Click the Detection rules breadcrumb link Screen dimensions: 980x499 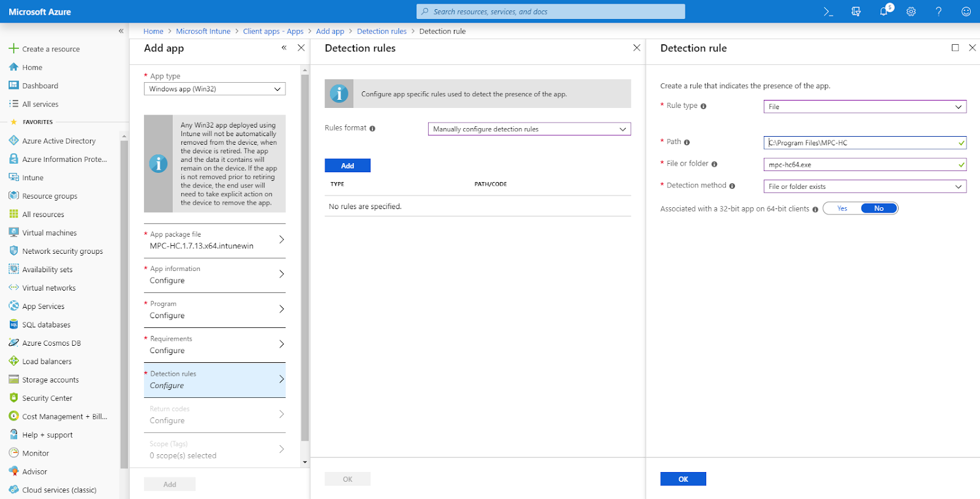pyautogui.click(x=382, y=31)
